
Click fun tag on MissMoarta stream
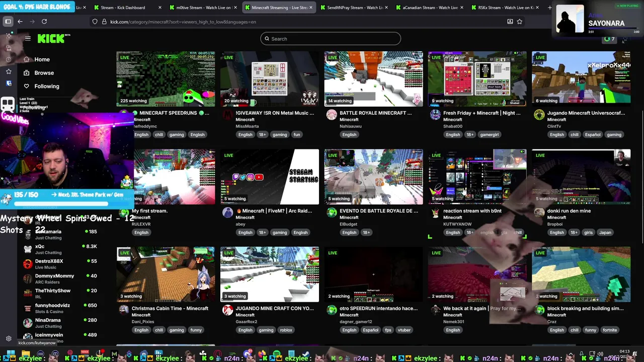click(297, 135)
